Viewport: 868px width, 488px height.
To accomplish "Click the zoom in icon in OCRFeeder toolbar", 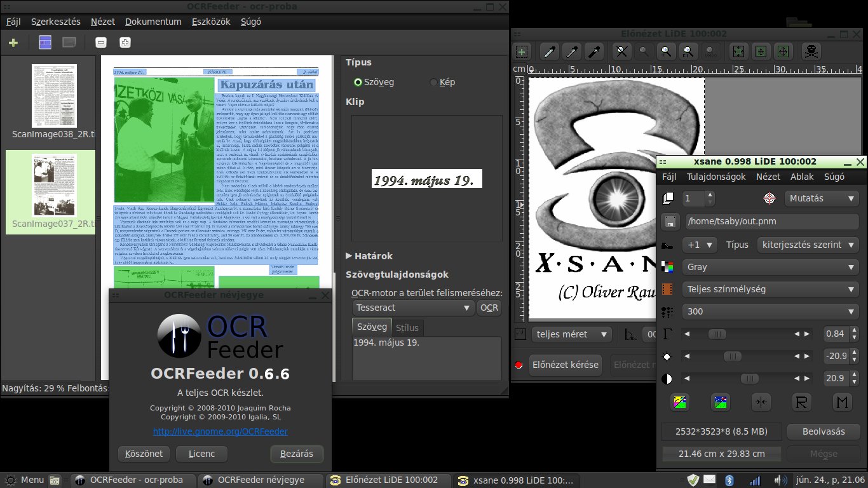I will point(125,43).
